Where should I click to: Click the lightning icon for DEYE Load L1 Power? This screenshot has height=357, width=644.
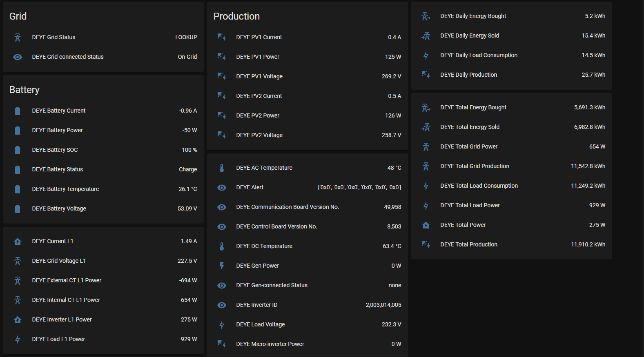point(18,339)
